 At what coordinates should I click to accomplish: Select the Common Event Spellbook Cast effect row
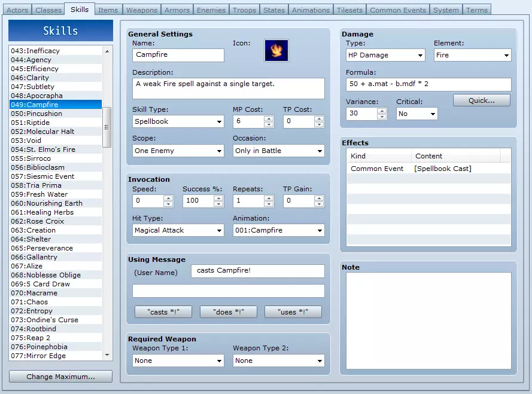pos(428,169)
